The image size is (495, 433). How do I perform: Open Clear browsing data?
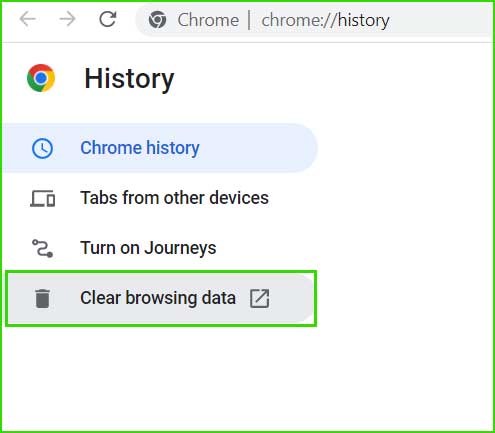coord(161,298)
